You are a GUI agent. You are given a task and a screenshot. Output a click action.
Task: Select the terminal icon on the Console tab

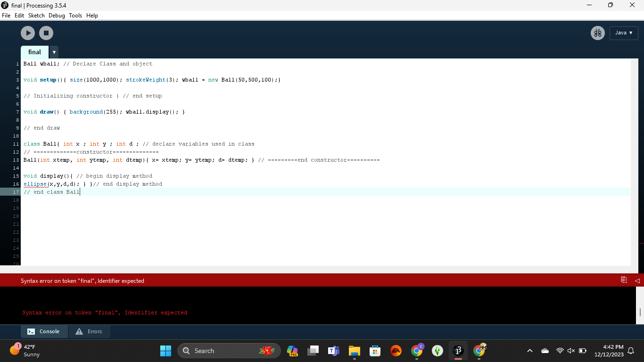tap(31, 331)
